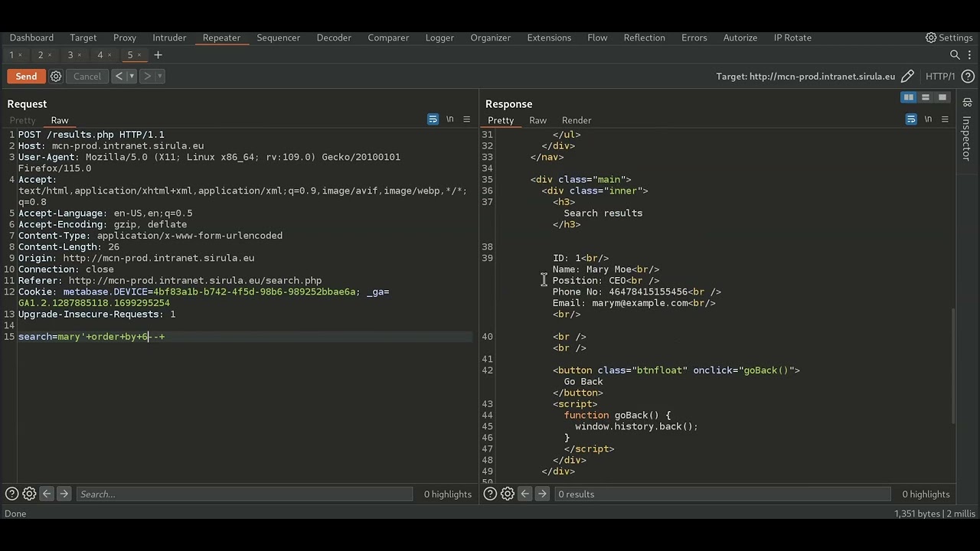
Task: Send the request
Action: click(x=26, y=77)
